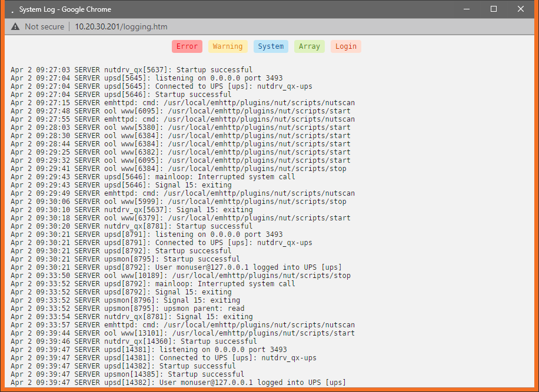Click line 09:39:47 upsd[14382] User monuser logged in
The height and width of the screenshot is (392, 539).
(x=178, y=383)
